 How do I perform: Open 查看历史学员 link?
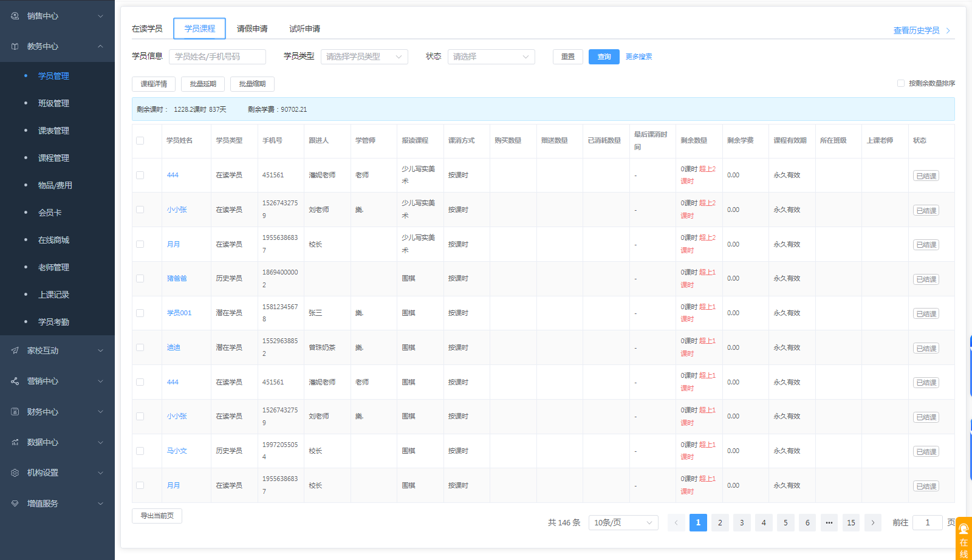(916, 30)
